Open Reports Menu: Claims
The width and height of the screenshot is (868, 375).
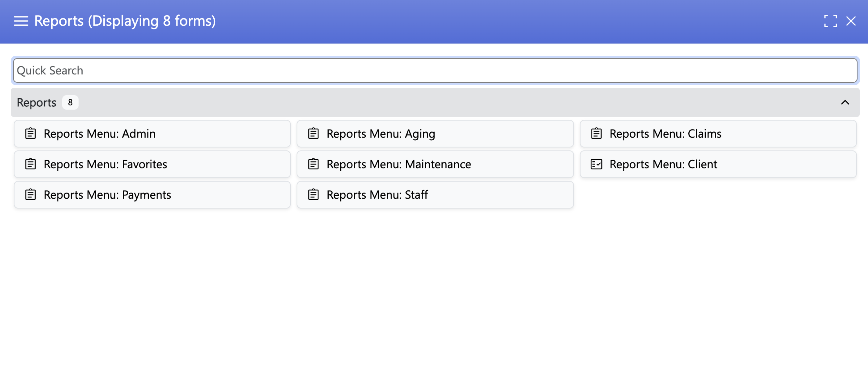pos(718,134)
